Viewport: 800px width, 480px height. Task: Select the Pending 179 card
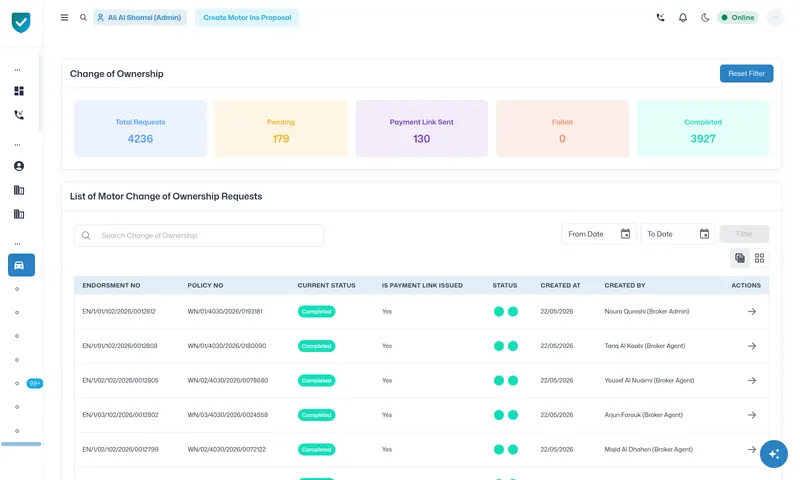281,129
